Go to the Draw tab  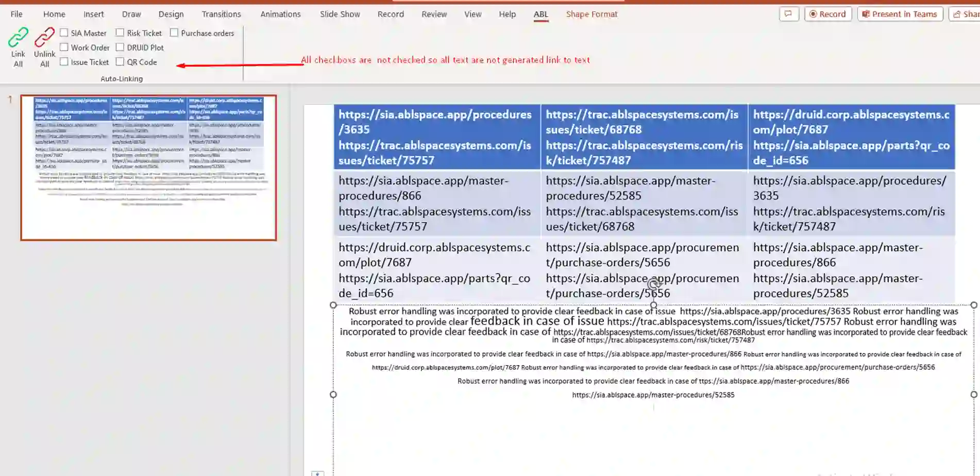pos(131,14)
